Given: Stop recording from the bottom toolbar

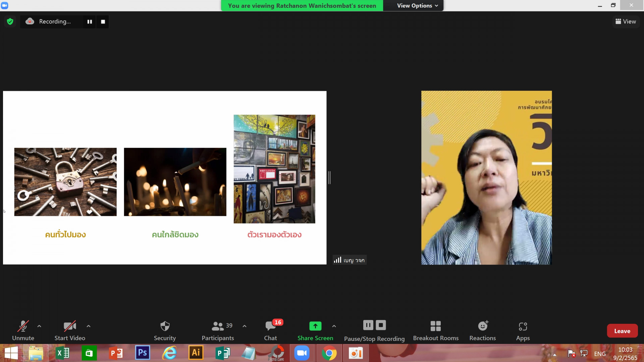Looking at the screenshot, I should (381, 325).
